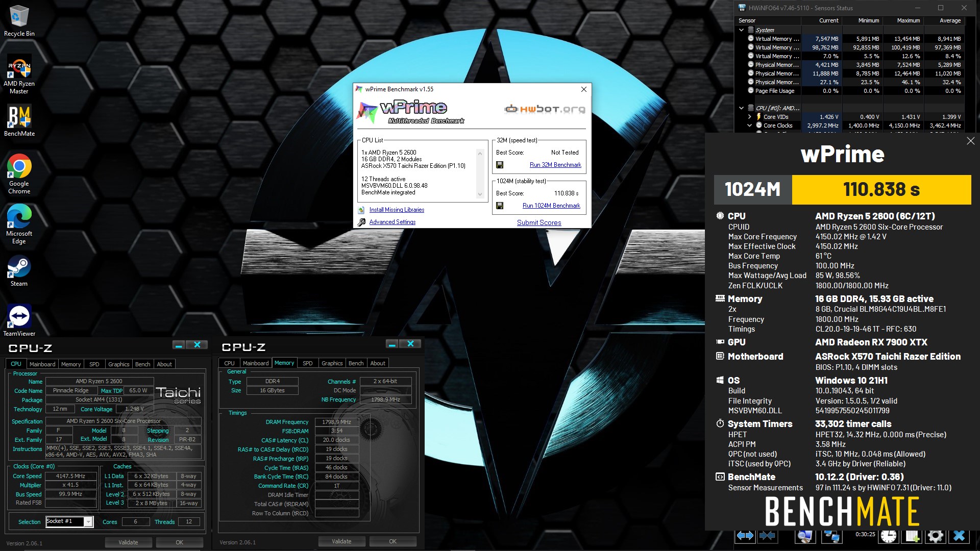This screenshot has height=551, width=980.
Task: Open Microsoft Edge desktop shortcut
Action: point(19,224)
